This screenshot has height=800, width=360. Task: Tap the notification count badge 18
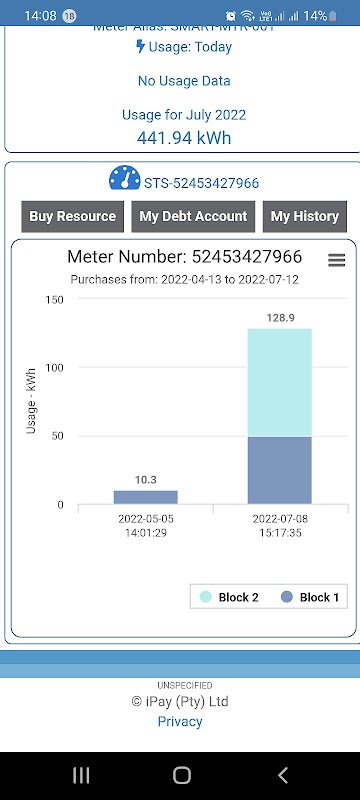tap(69, 16)
